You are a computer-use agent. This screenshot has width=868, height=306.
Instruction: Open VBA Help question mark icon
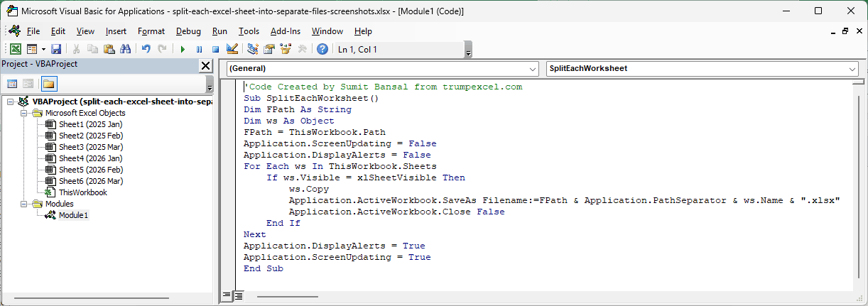coord(322,49)
